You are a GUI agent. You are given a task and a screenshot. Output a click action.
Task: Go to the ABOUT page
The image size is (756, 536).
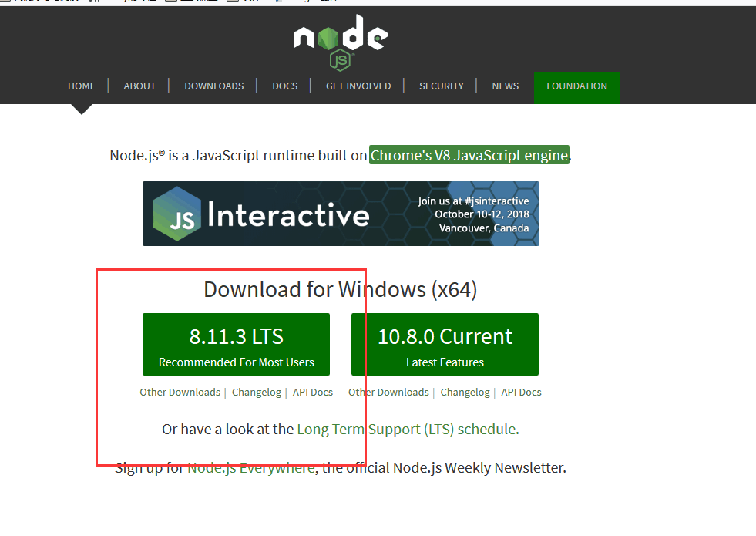[x=139, y=86]
